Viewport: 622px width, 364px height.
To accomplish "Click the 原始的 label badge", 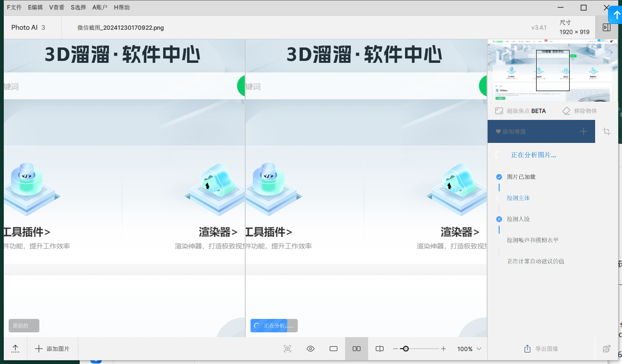I will tap(24, 326).
